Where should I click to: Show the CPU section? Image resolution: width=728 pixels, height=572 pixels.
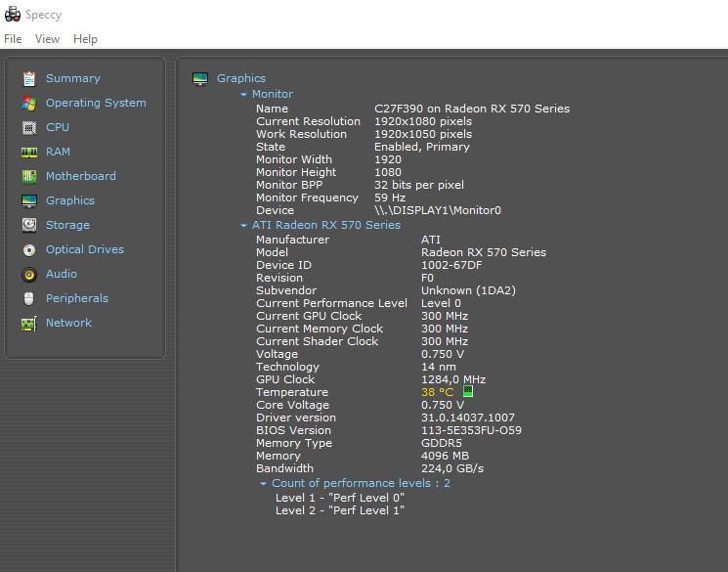click(58, 127)
